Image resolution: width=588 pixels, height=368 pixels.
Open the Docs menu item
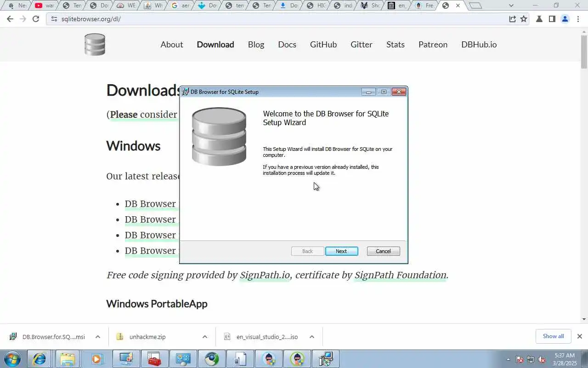[287, 45]
